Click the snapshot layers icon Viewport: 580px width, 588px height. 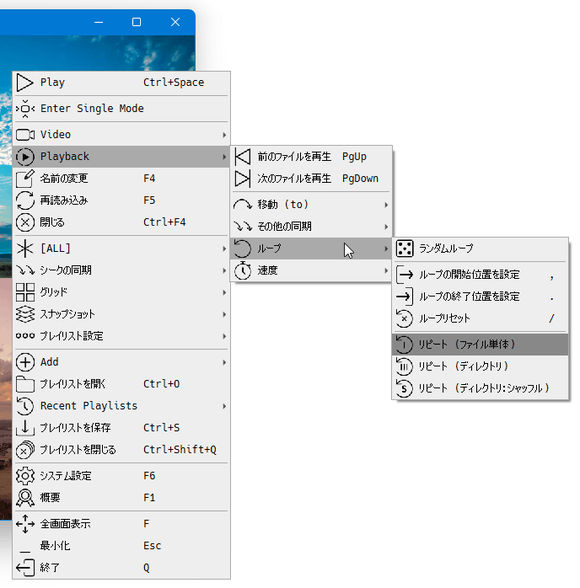coord(25,314)
